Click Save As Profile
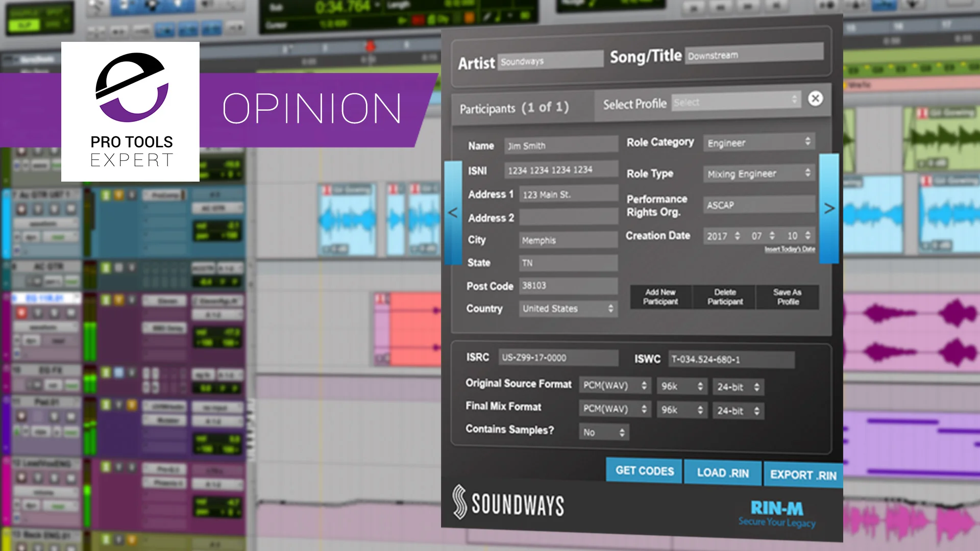The height and width of the screenshot is (551, 980). [788, 297]
